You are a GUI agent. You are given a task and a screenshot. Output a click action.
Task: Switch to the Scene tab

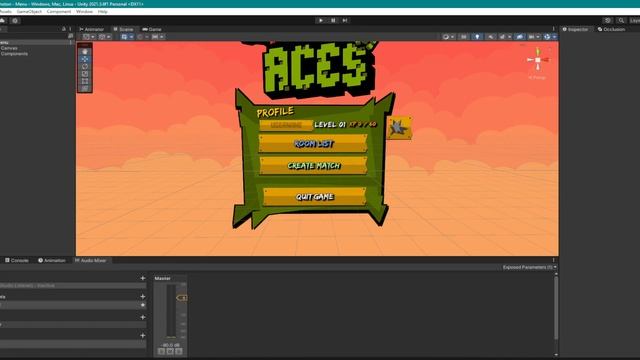tap(123, 29)
